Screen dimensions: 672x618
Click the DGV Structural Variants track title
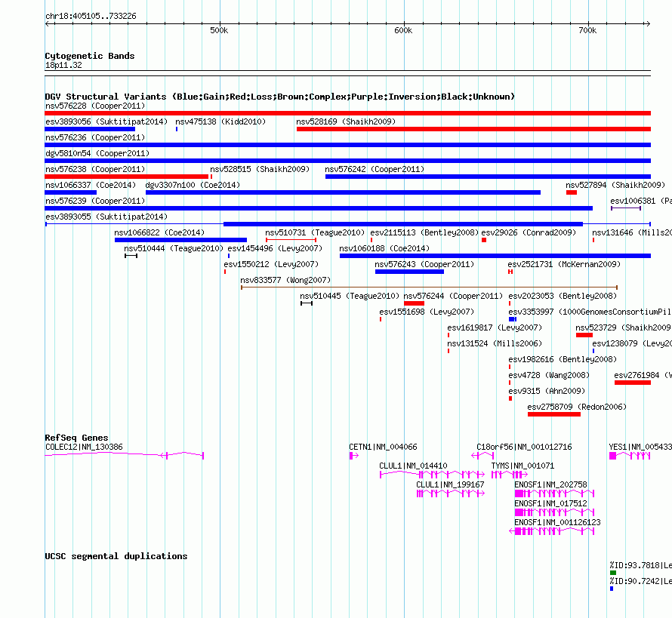click(x=279, y=97)
